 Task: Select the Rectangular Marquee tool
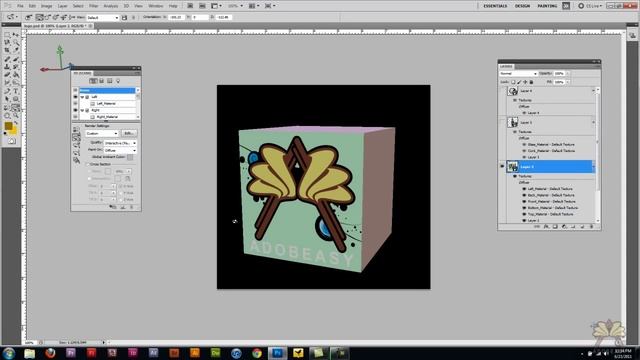[x=7, y=34]
